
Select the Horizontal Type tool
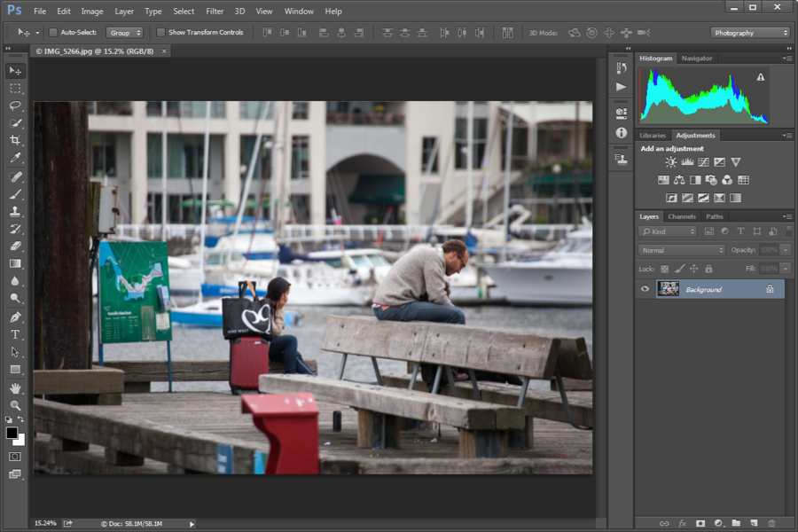tap(15, 334)
